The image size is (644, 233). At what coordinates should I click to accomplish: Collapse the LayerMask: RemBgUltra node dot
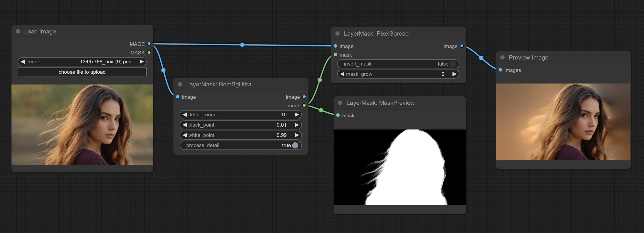(180, 84)
